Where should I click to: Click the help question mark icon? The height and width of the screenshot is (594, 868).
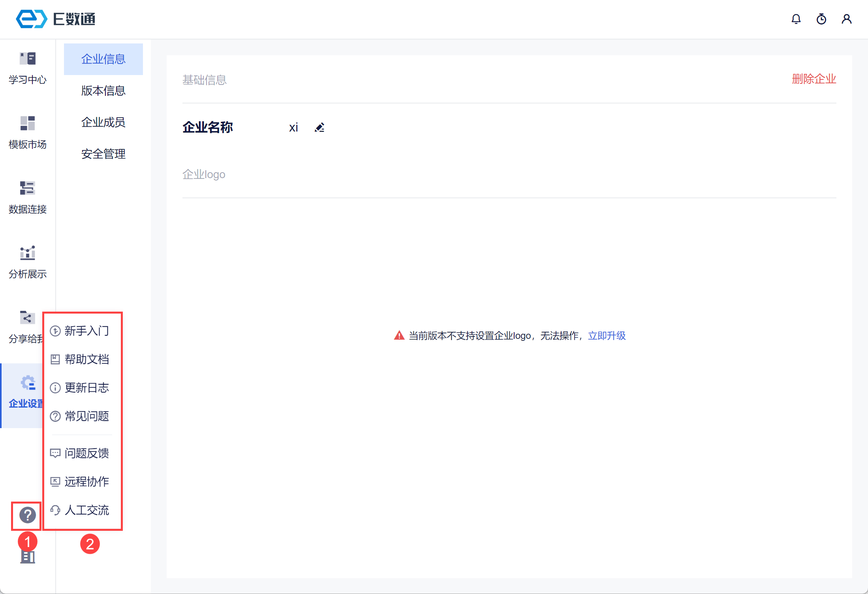click(x=27, y=515)
